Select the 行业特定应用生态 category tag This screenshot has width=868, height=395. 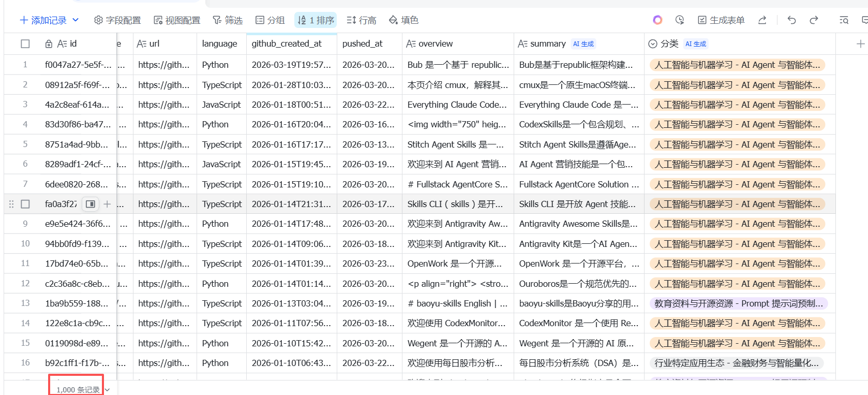(737, 363)
